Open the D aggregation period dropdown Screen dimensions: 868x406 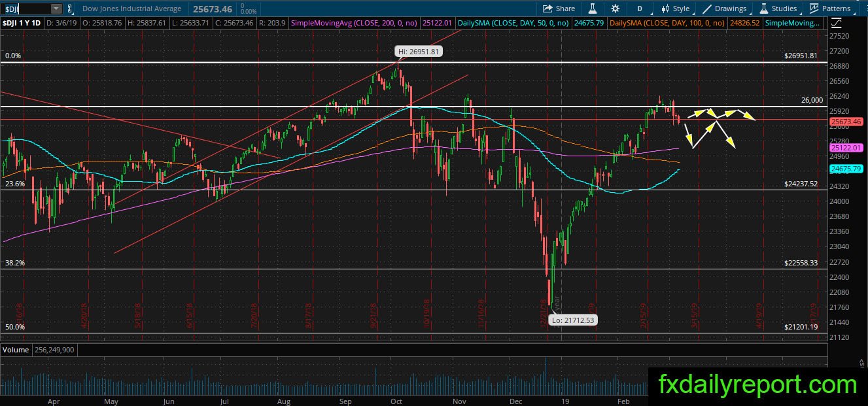tap(639, 8)
